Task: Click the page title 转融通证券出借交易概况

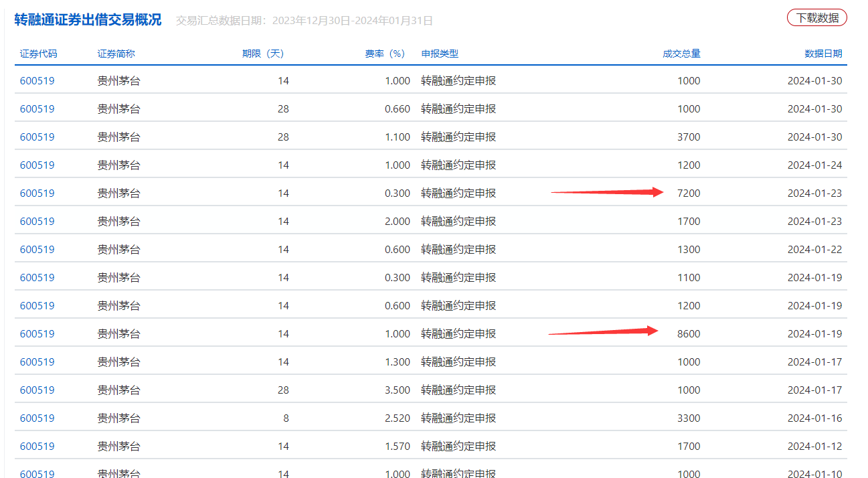Action: pyautogui.click(x=88, y=19)
